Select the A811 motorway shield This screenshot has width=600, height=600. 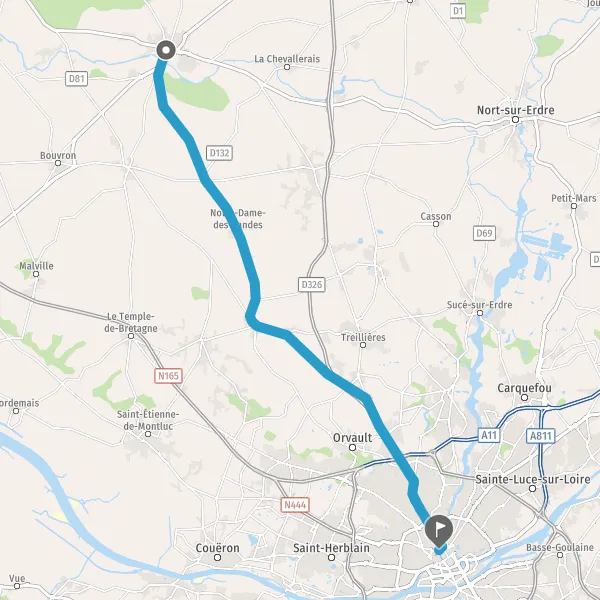(540, 436)
